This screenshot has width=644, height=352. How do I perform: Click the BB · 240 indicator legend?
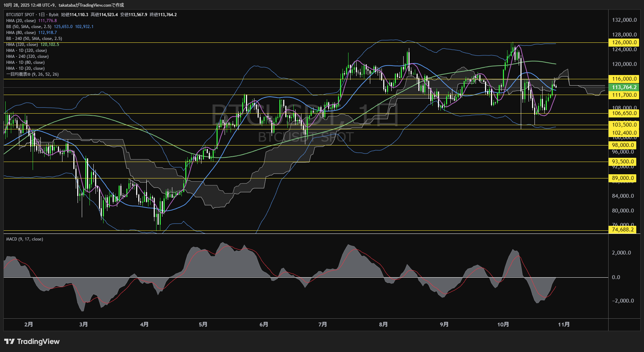[x=34, y=39]
